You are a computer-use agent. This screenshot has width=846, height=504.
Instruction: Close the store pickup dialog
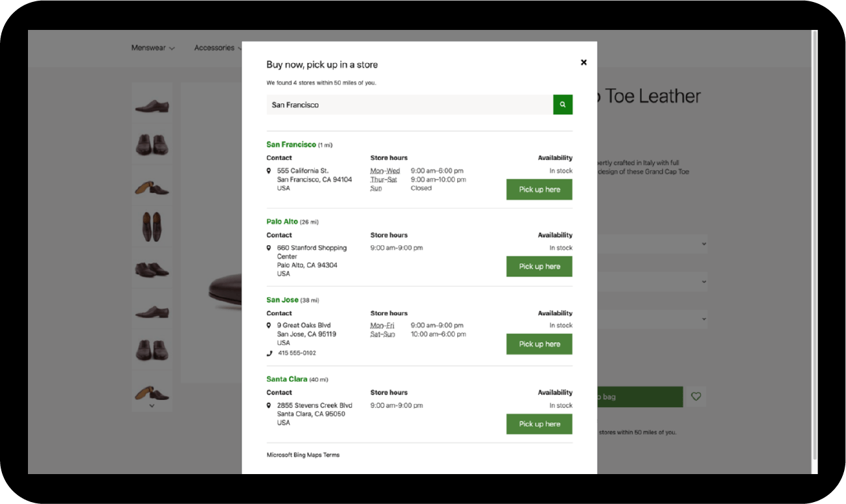(x=583, y=62)
